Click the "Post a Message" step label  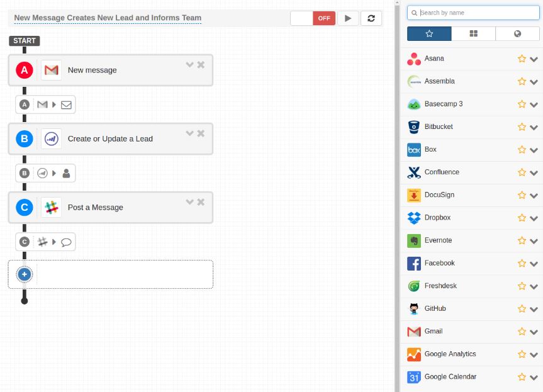pos(96,208)
